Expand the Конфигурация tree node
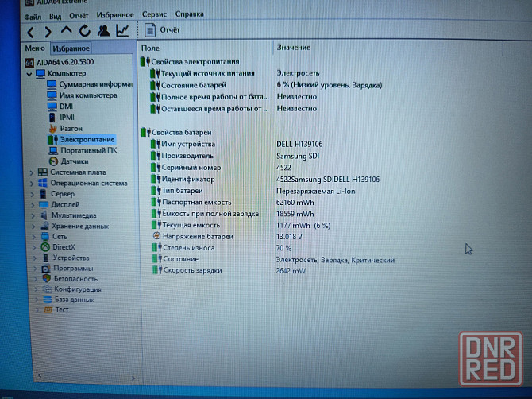 click(x=37, y=289)
